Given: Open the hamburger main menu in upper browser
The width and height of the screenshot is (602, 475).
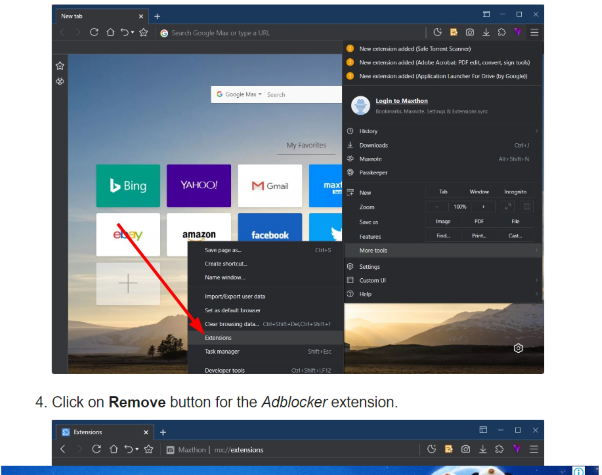Looking at the screenshot, I should [534, 33].
